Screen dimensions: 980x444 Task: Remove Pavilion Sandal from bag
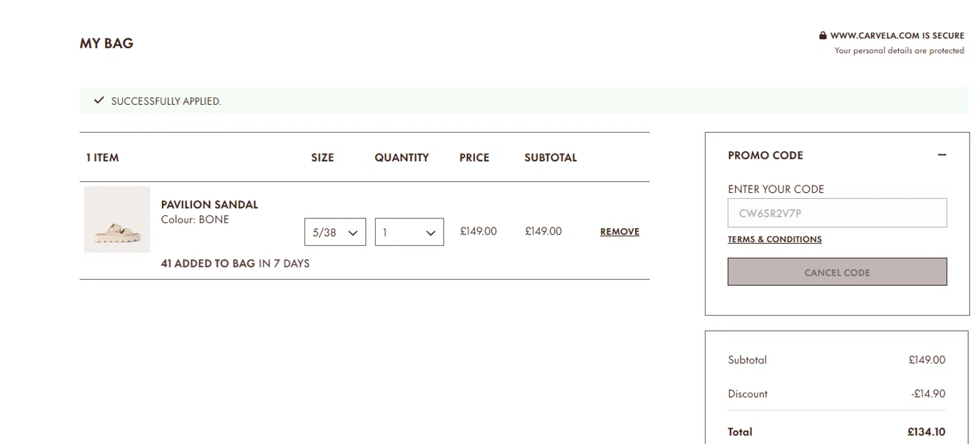[619, 231]
